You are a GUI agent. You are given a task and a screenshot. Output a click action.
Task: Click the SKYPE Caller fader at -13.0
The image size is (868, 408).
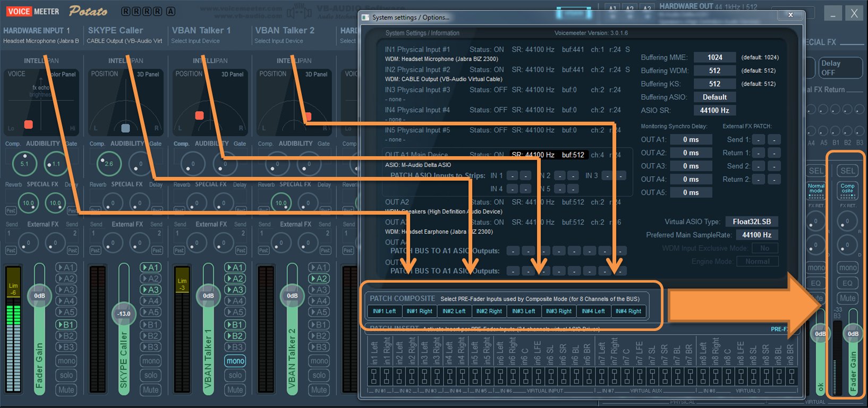click(124, 313)
